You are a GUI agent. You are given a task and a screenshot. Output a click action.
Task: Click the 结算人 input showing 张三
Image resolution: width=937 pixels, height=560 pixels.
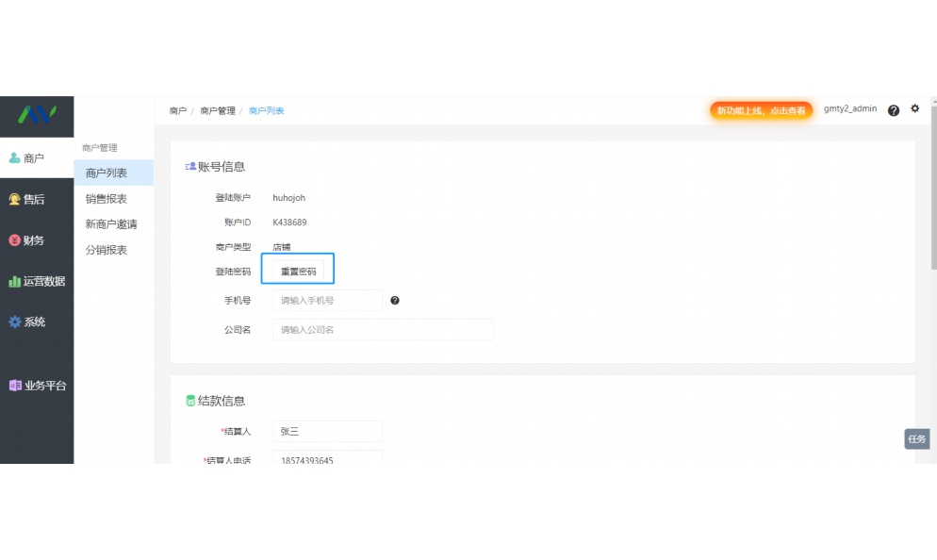327,431
